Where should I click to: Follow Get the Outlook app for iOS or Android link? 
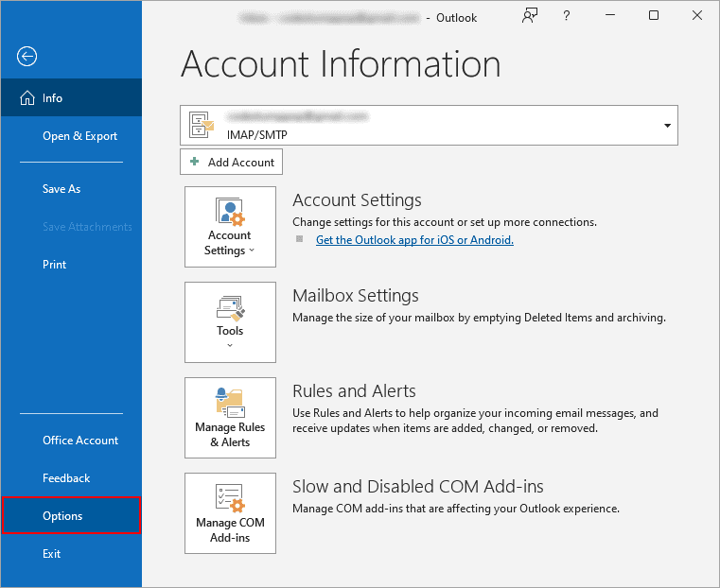414,240
